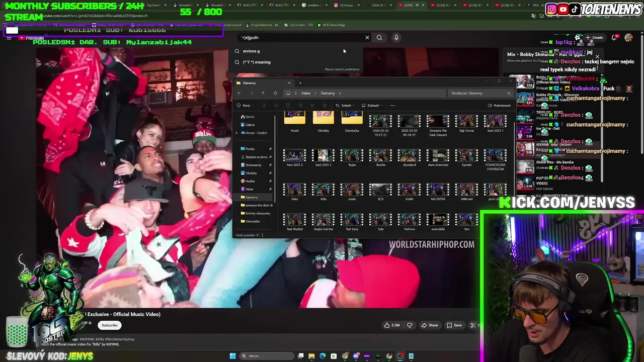Select the Epstein video file
The height and width of the screenshot is (362, 644).
point(466,157)
